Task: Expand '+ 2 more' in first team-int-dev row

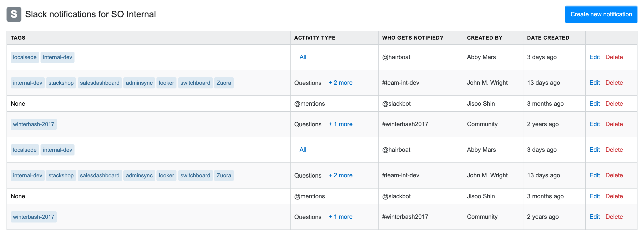Action: click(340, 83)
